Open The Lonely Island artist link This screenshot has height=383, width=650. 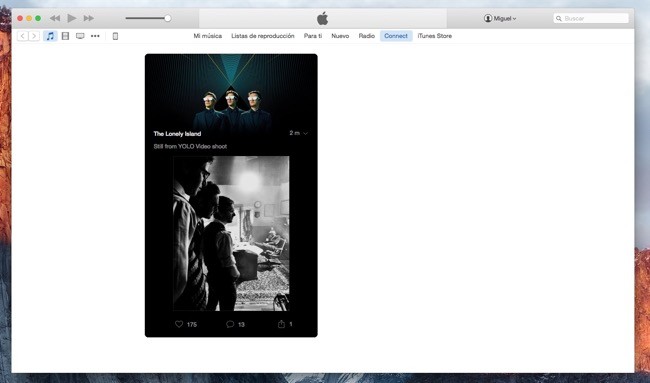[x=177, y=133]
